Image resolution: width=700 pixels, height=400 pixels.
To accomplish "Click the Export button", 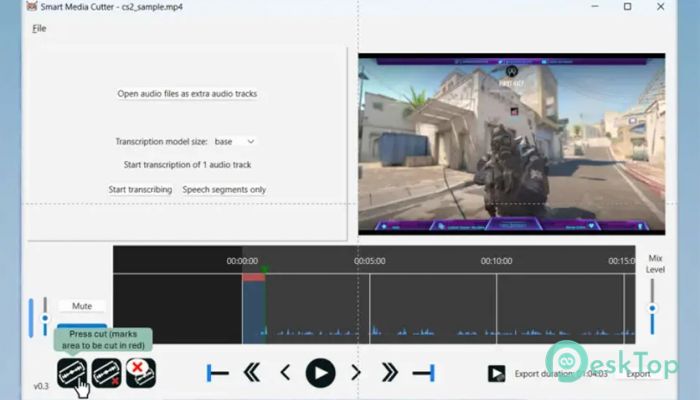I will (x=638, y=374).
